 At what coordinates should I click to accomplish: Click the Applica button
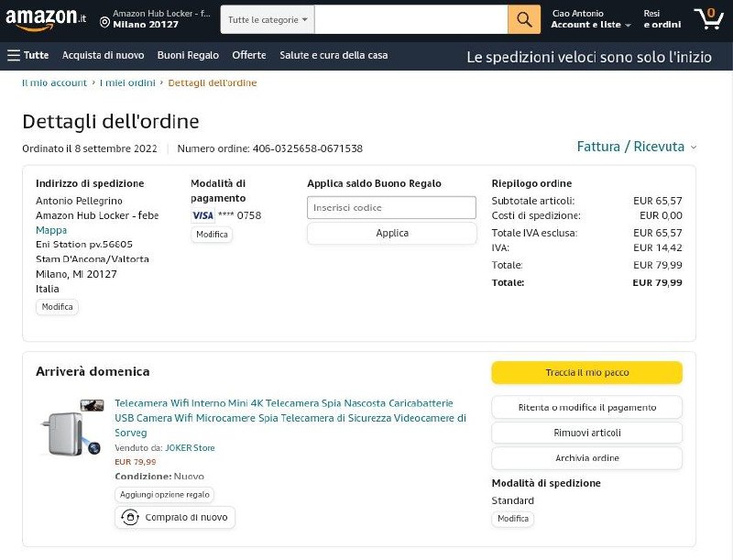click(392, 233)
